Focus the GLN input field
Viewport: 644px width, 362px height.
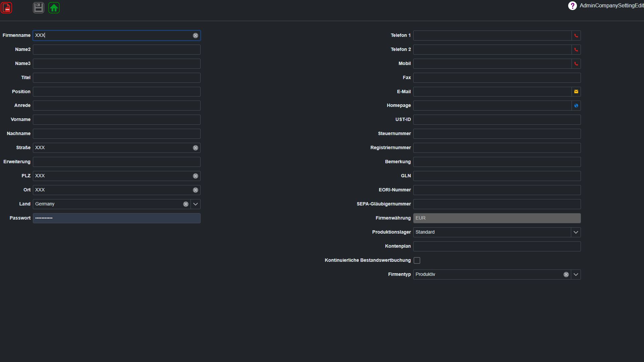[497, 176]
